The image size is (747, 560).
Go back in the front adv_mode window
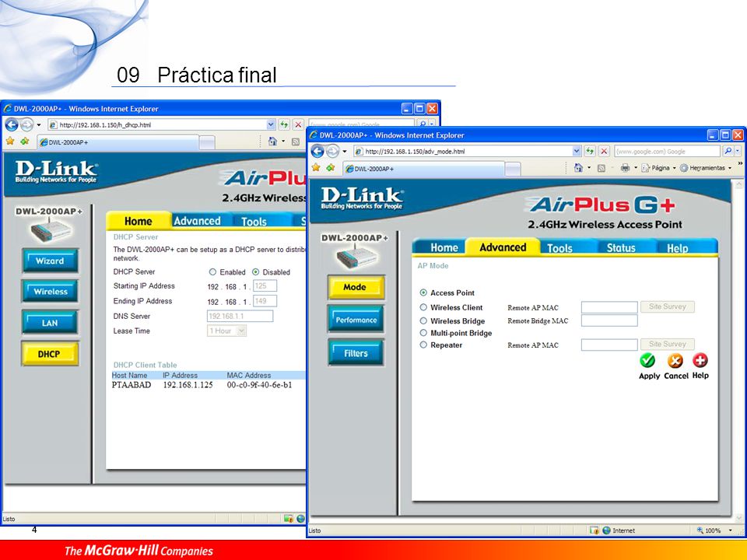(x=317, y=152)
